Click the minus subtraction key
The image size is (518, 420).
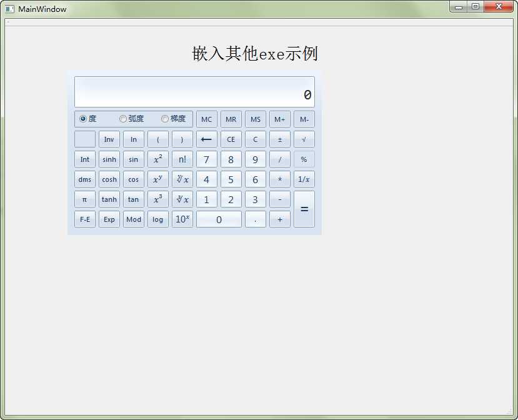[x=280, y=199]
